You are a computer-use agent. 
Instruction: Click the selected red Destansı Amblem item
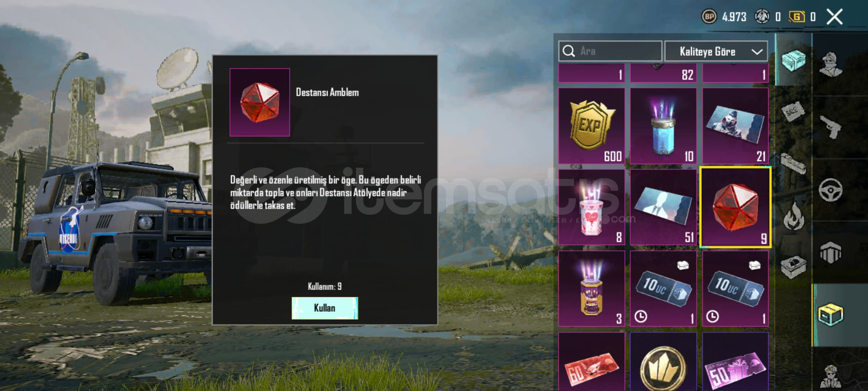735,207
